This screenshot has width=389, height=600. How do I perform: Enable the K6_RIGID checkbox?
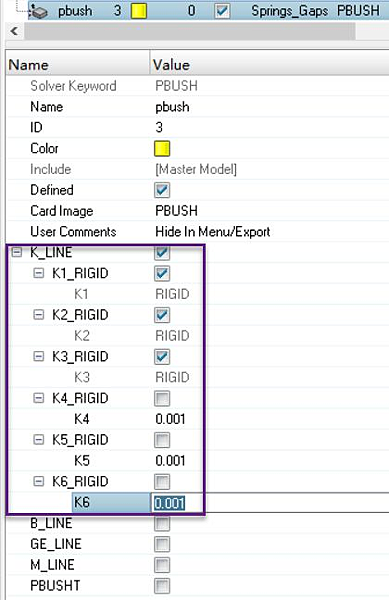click(162, 482)
